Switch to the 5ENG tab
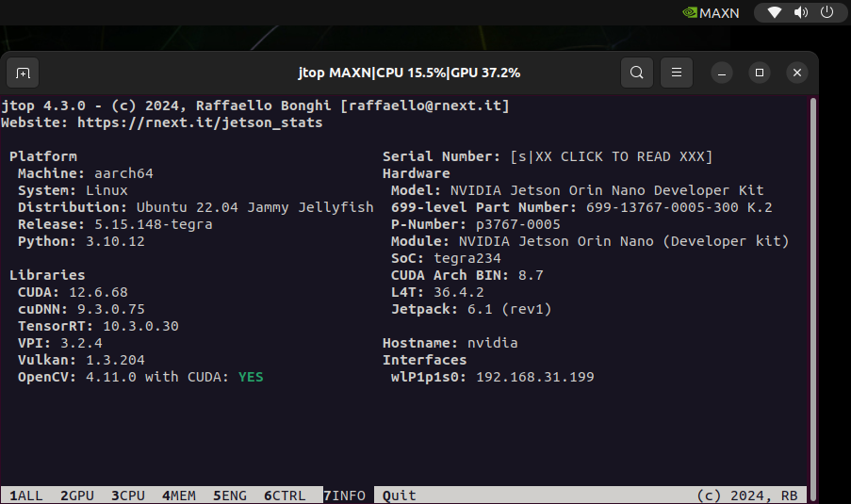 230,496
